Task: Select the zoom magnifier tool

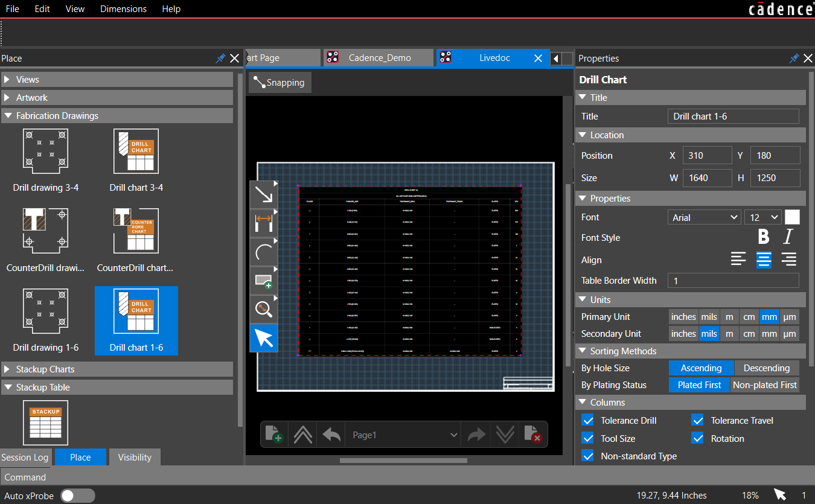Action: (264, 309)
